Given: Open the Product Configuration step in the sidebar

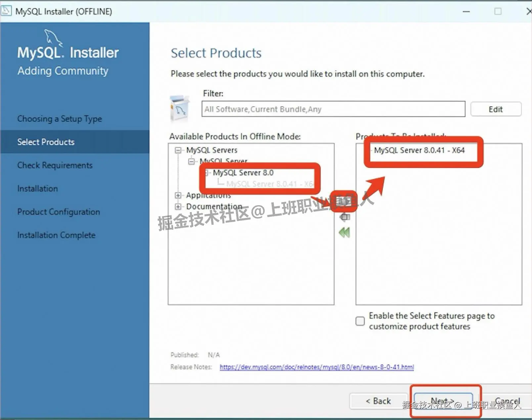Looking at the screenshot, I should 58,212.
